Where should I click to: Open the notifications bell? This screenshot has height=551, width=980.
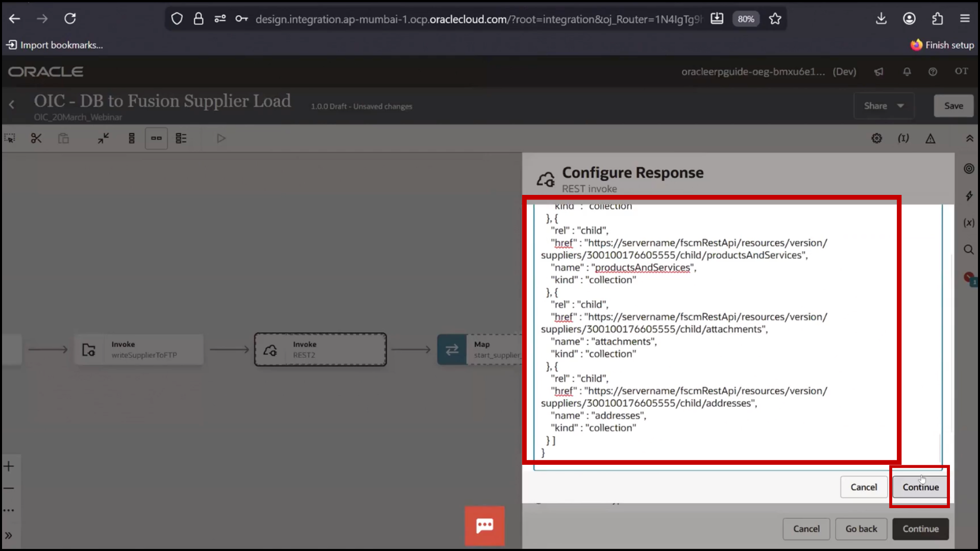tap(906, 72)
